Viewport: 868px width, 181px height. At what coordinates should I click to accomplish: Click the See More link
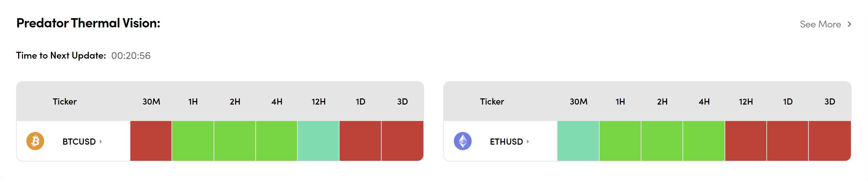[x=820, y=24]
